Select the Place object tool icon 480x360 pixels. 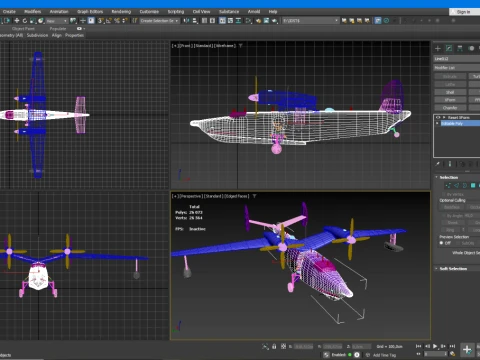tap(41, 21)
